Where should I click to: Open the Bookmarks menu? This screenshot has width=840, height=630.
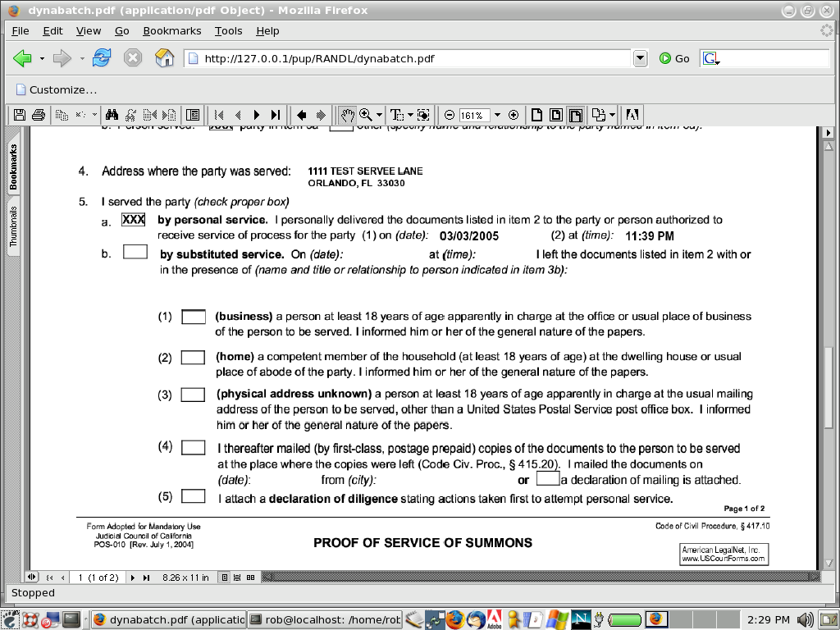point(172,30)
